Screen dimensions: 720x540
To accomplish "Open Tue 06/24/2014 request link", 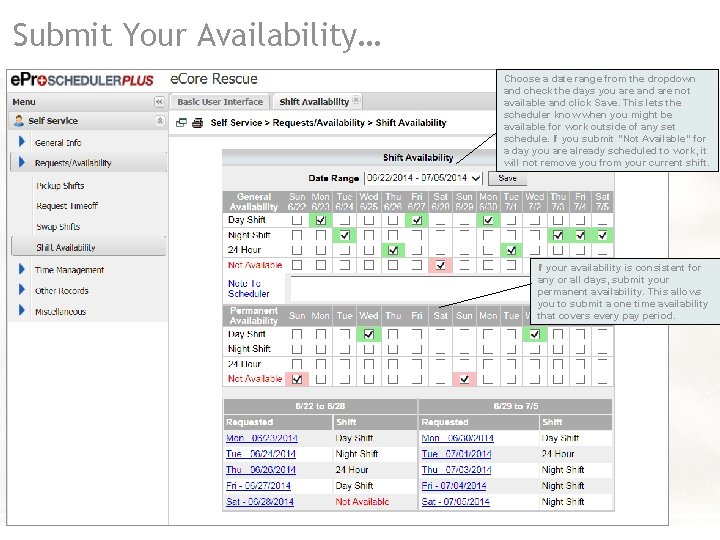I will click(x=261, y=454).
